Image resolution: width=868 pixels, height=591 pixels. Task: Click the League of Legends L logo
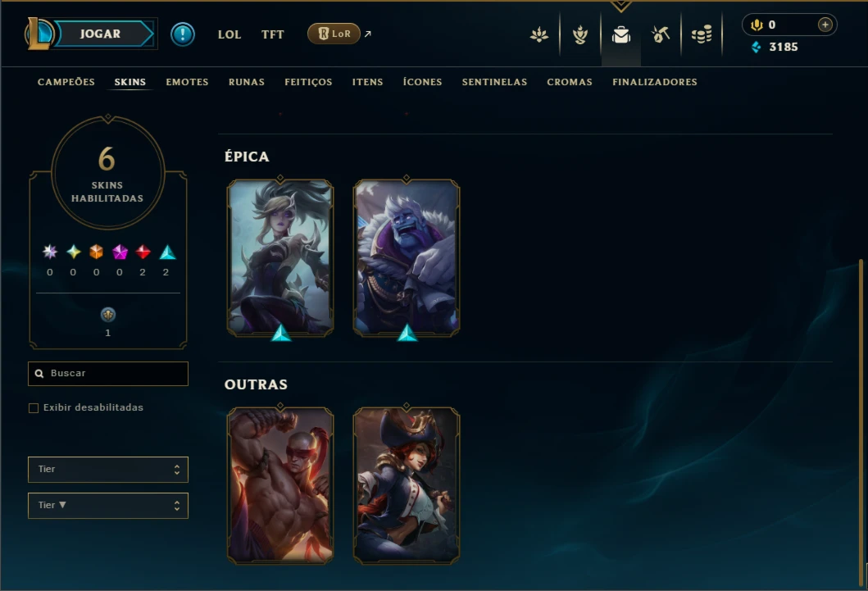pyautogui.click(x=39, y=34)
